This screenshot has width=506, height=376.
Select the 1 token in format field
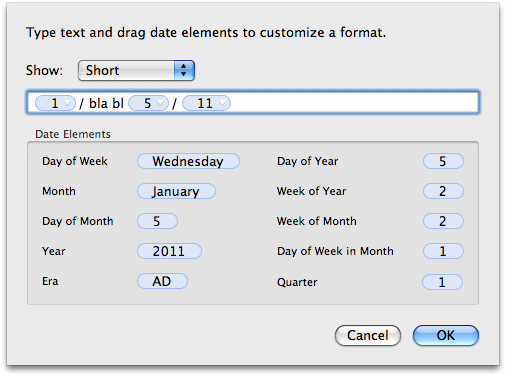55,103
